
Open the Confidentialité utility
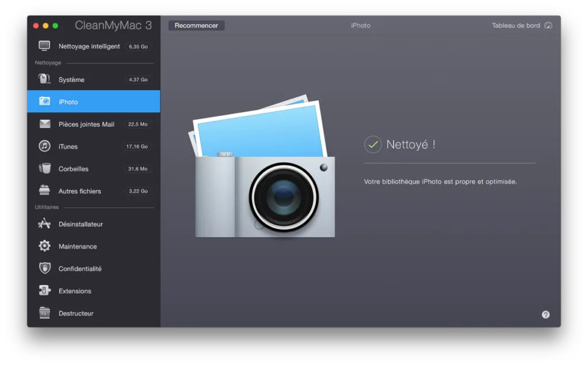click(x=94, y=268)
